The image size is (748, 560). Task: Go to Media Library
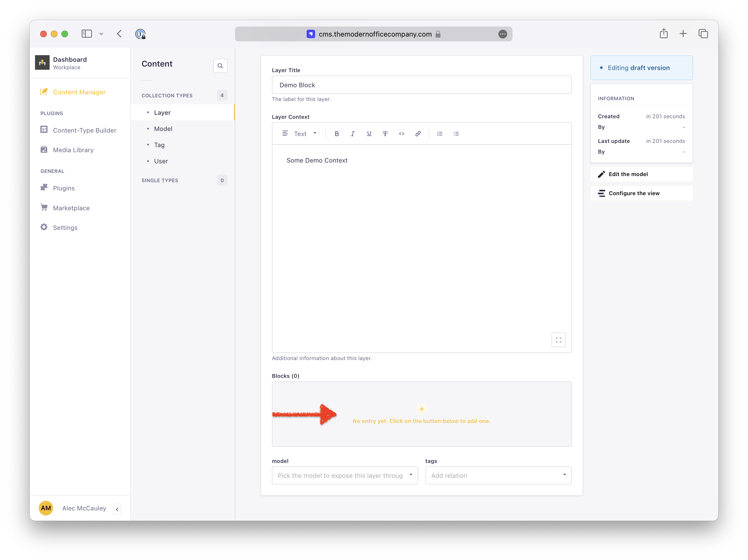(73, 150)
